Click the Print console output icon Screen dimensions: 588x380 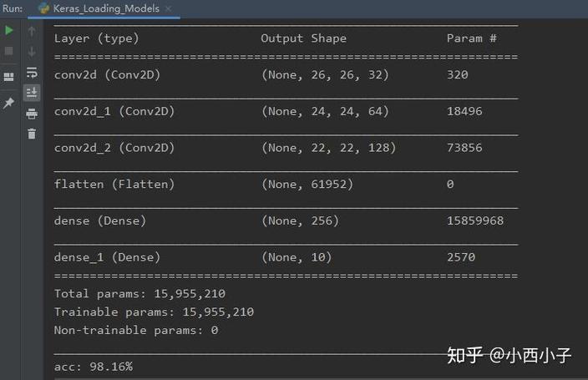(x=32, y=114)
